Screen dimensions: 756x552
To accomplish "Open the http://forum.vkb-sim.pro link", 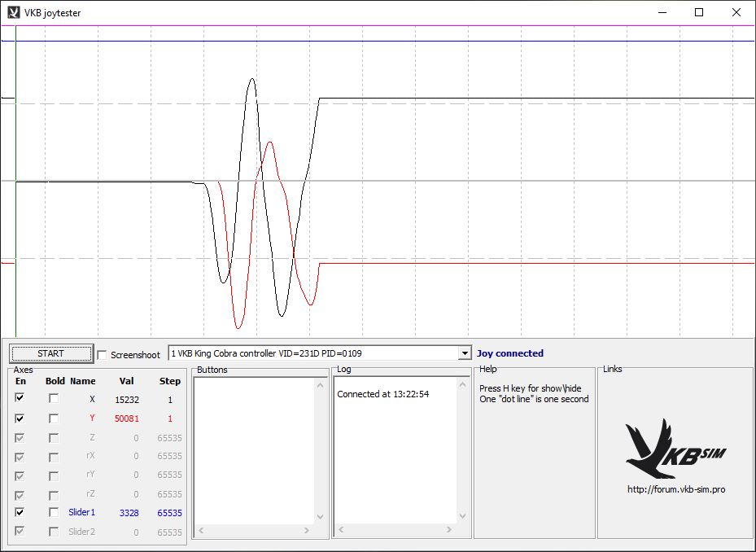I will (676, 489).
